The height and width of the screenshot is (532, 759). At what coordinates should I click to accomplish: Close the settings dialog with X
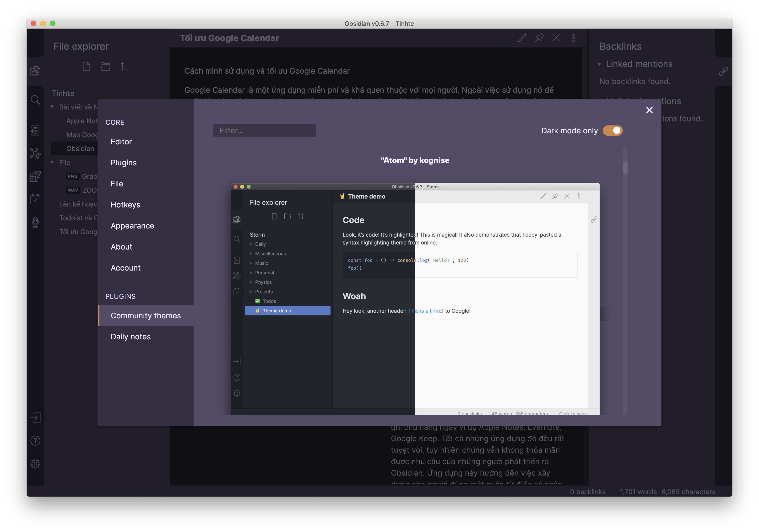point(649,110)
